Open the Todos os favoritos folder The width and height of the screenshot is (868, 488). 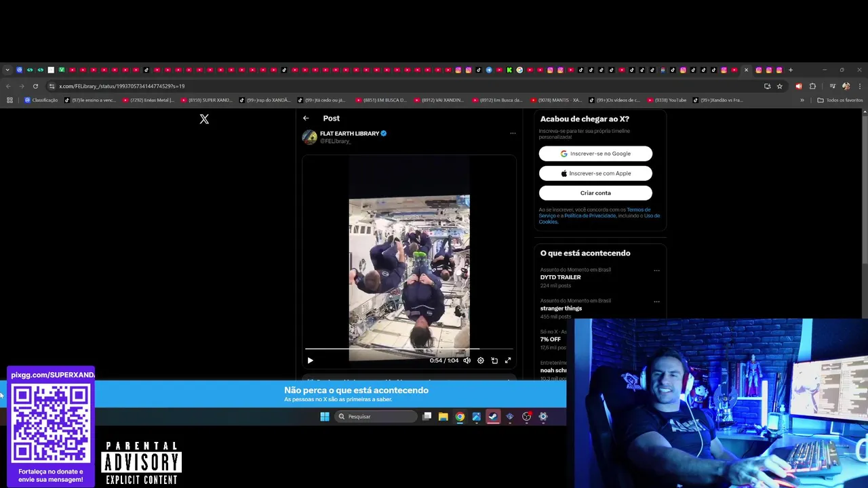tap(840, 100)
